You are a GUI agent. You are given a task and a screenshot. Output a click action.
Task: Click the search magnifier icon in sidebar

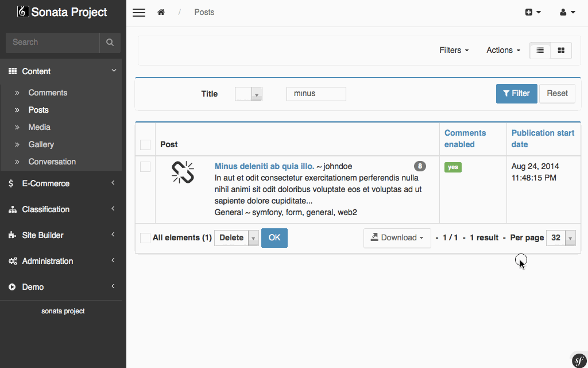110,42
